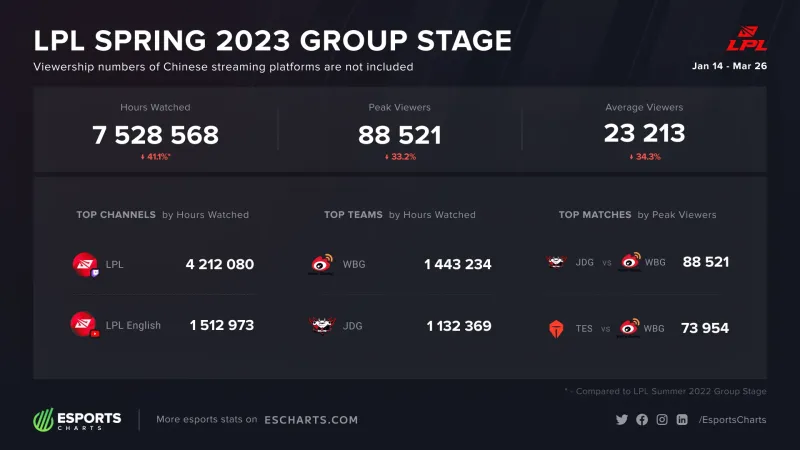The height and width of the screenshot is (450, 800).
Task: Click the /EsportsCharts social handle
Action: [x=732, y=419]
